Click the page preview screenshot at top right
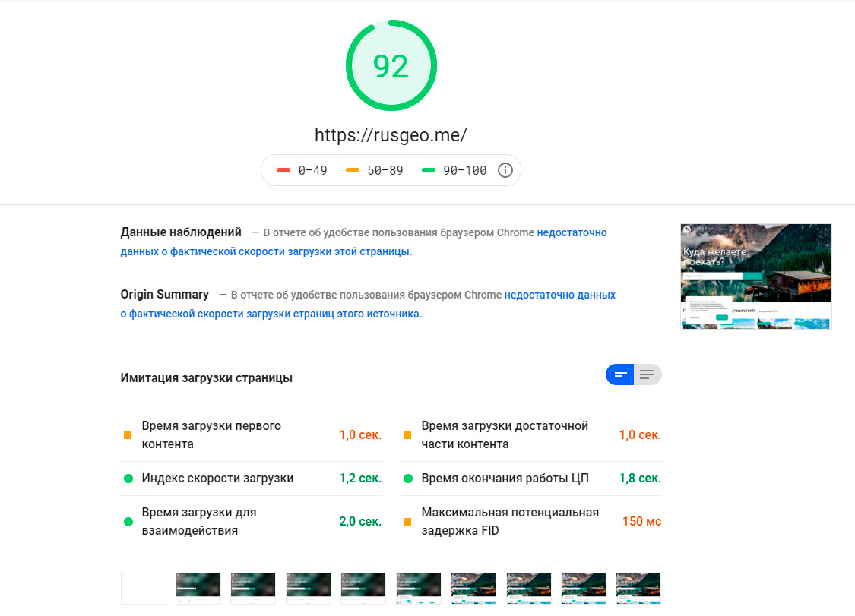 click(755, 276)
